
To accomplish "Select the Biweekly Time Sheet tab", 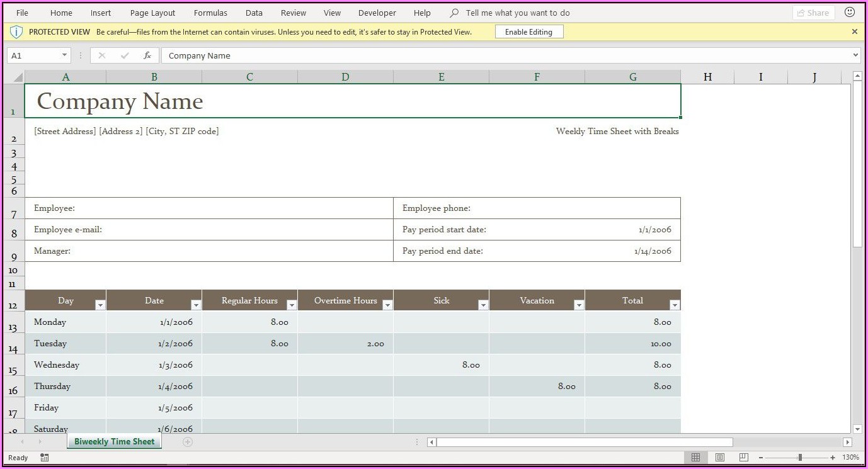I will click(x=114, y=442).
